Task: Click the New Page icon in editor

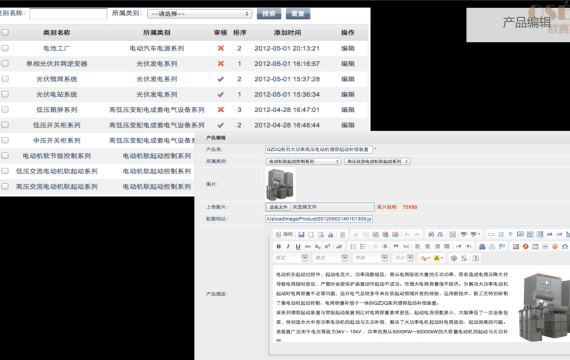Action: (311, 235)
